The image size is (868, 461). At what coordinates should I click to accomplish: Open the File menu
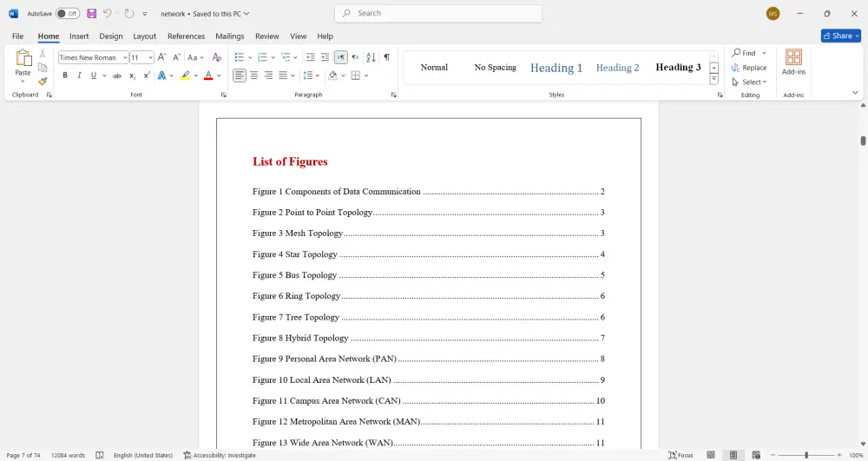[x=17, y=36]
